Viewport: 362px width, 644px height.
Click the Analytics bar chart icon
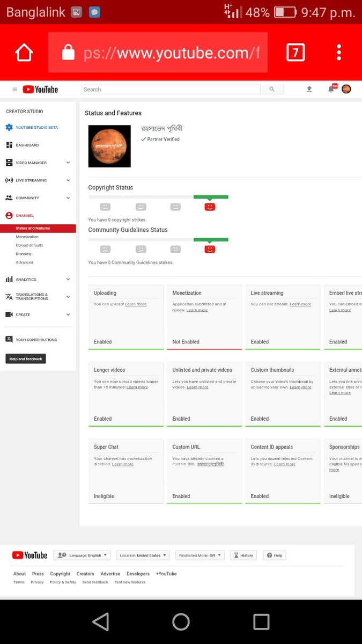[x=9, y=279]
